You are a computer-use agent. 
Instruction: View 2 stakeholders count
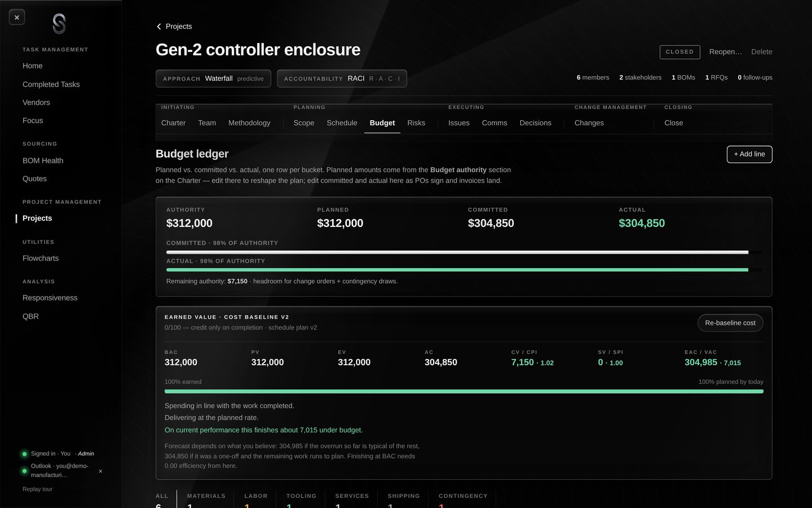pos(640,77)
